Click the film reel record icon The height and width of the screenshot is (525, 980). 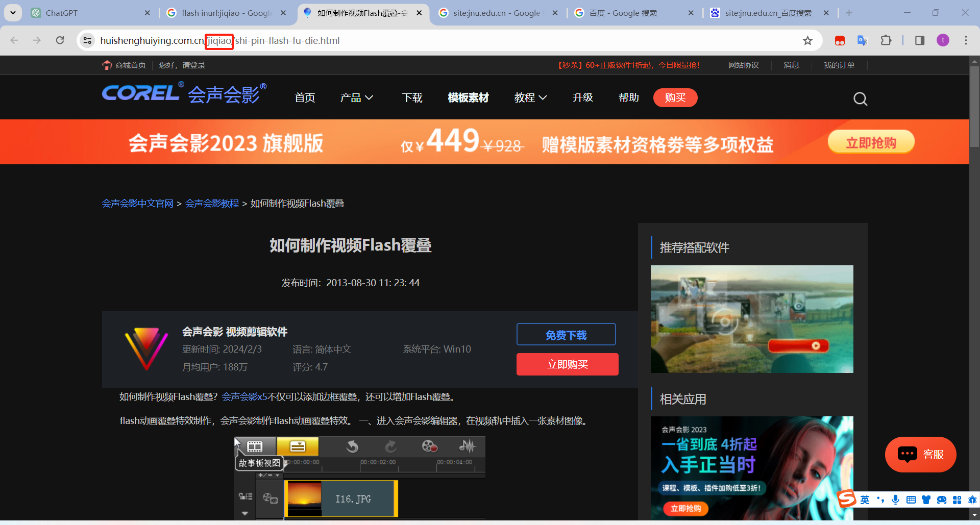[x=429, y=447]
